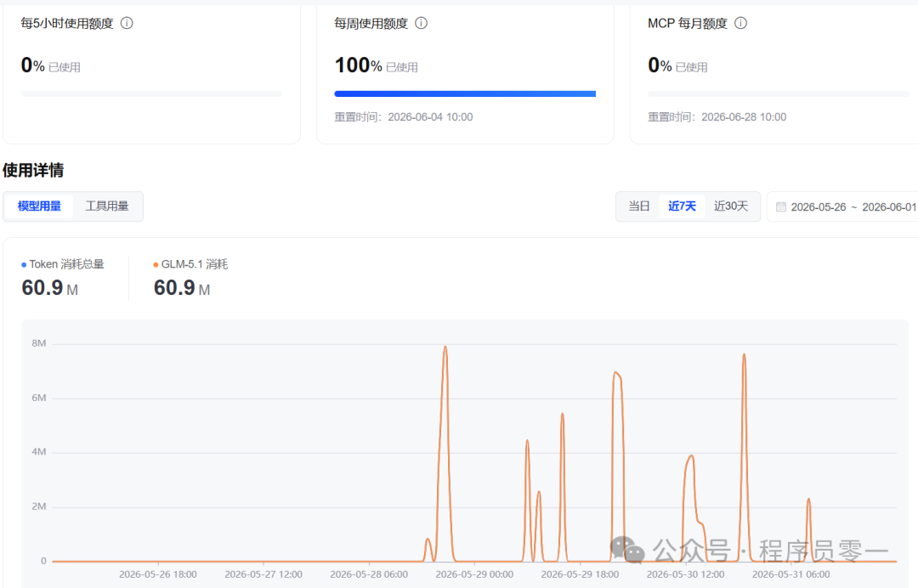Select 当日 time range
Image resolution: width=918 pixels, height=588 pixels.
pos(638,206)
